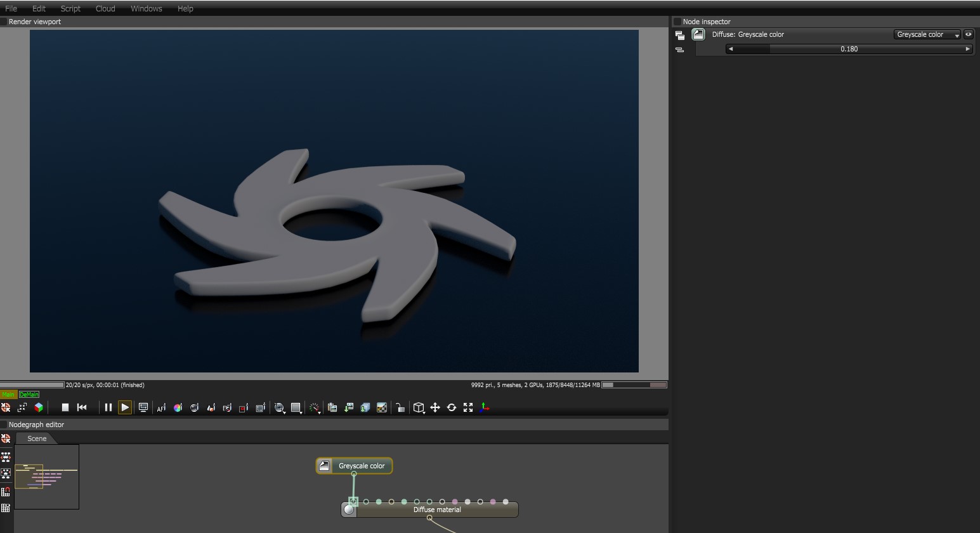Toggle the eye icon beside Greyscale color dropdown
This screenshot has height=533, width=980.
click(969, 34)
